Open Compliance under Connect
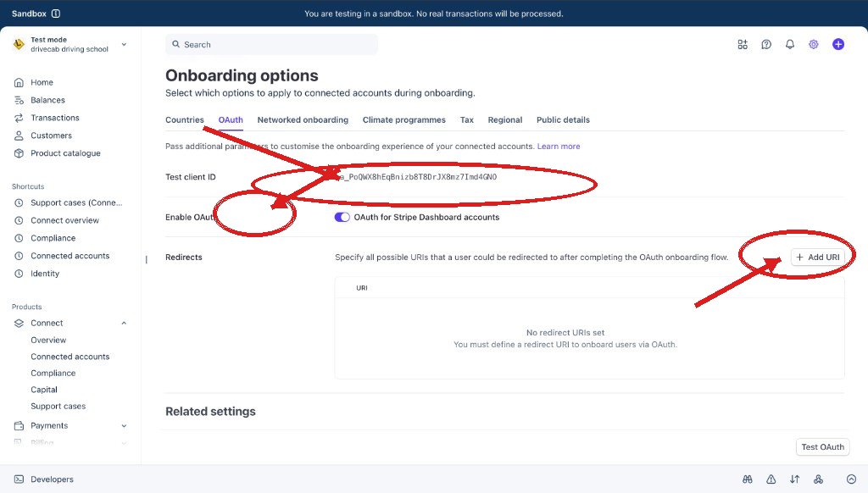Image resolution: width=868 pixels, height=493 pixels. (x=53, y=374)
